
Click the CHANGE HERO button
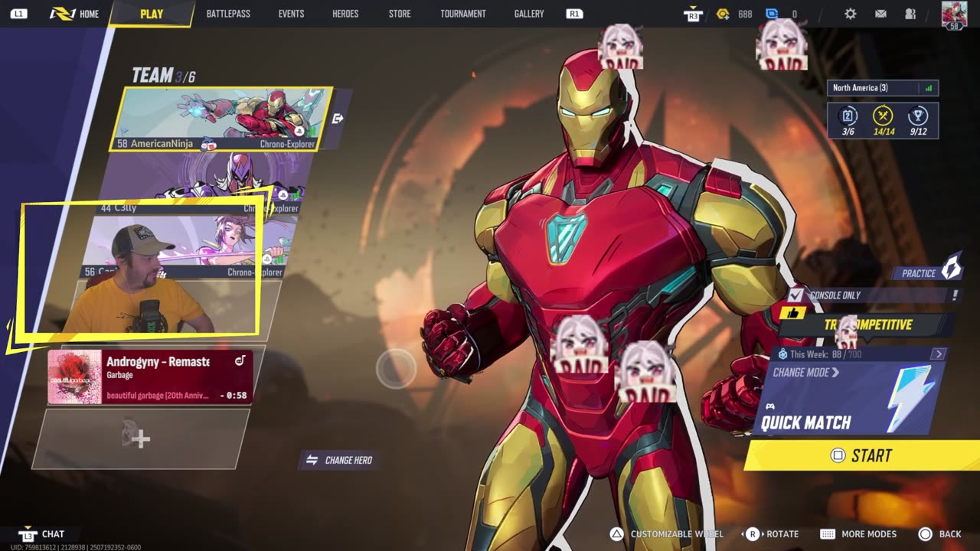click(x=339, y=460)
